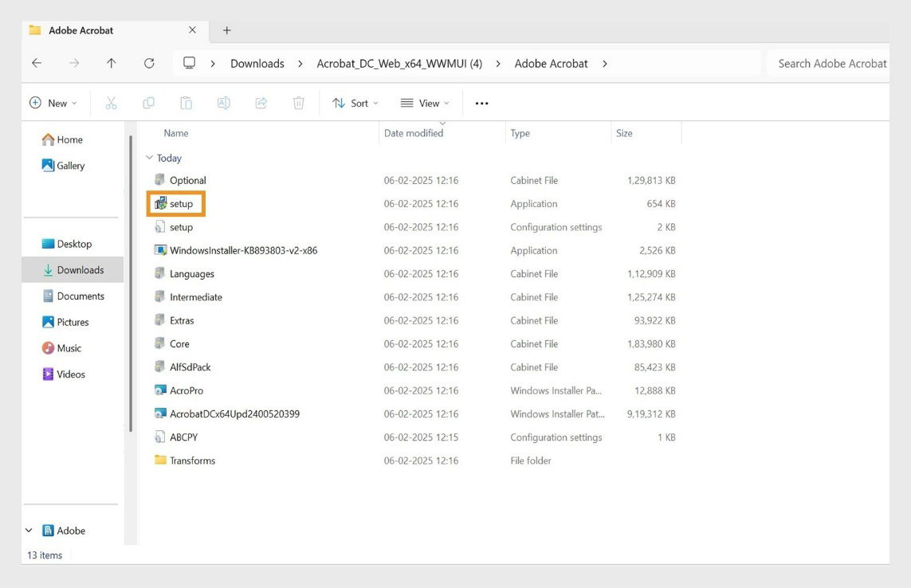Refresh the current folder view
The height and width of the screenshot is (588, 911).
pyautogui.click(x=149, y=63)
